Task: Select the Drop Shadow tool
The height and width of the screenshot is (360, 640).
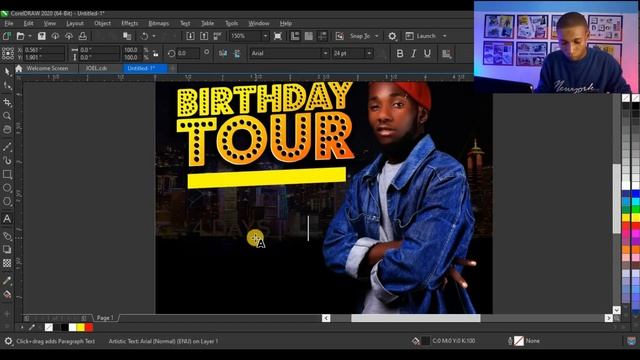Action: [x=7, y=249]
